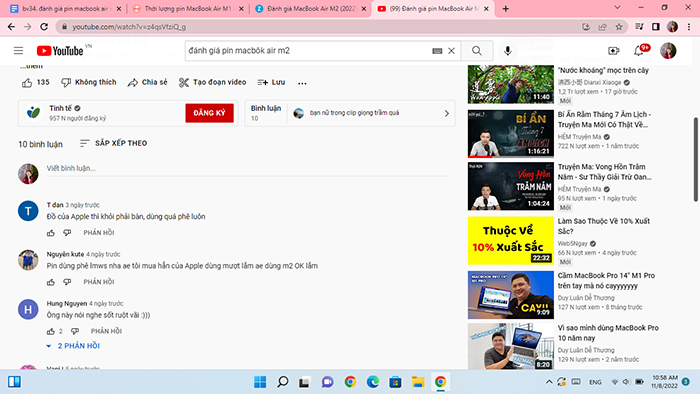This screenshot has width=700, height=394.
Task: Switch to Đánh giá MacBook Air M2 tab
Action: pos(311,8)
